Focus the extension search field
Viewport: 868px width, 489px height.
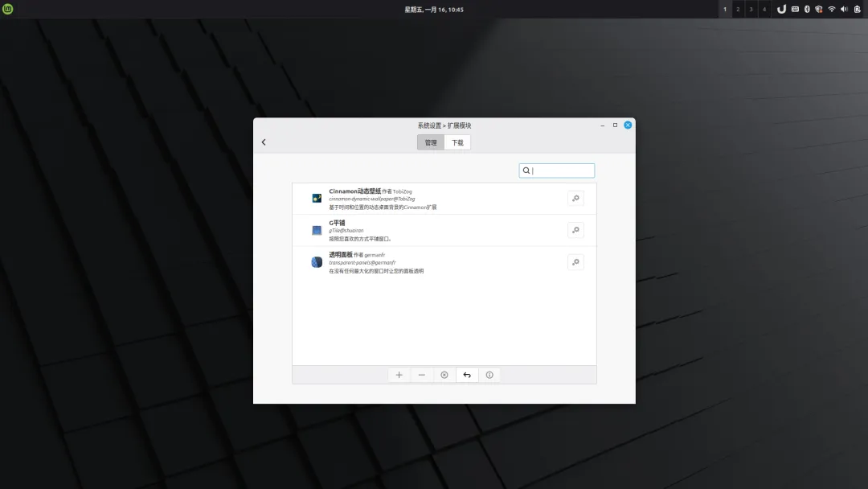[x=557, y=171]
